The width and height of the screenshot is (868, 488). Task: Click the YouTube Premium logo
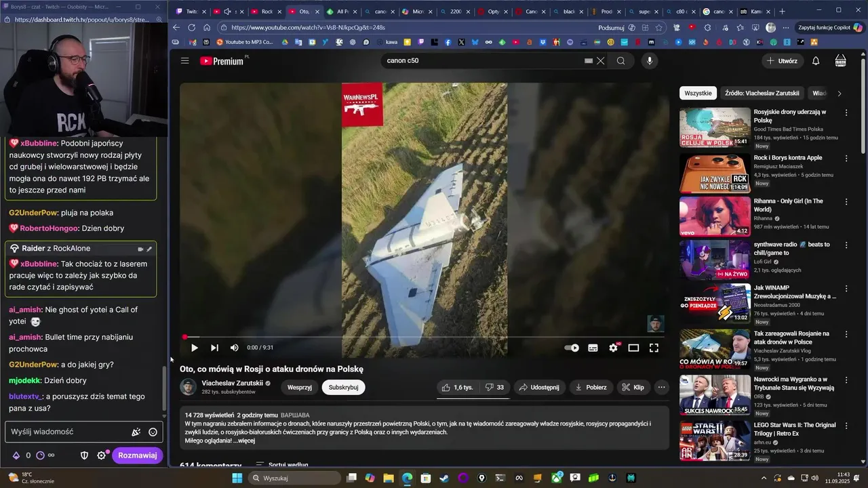click(x=222, y=61)
